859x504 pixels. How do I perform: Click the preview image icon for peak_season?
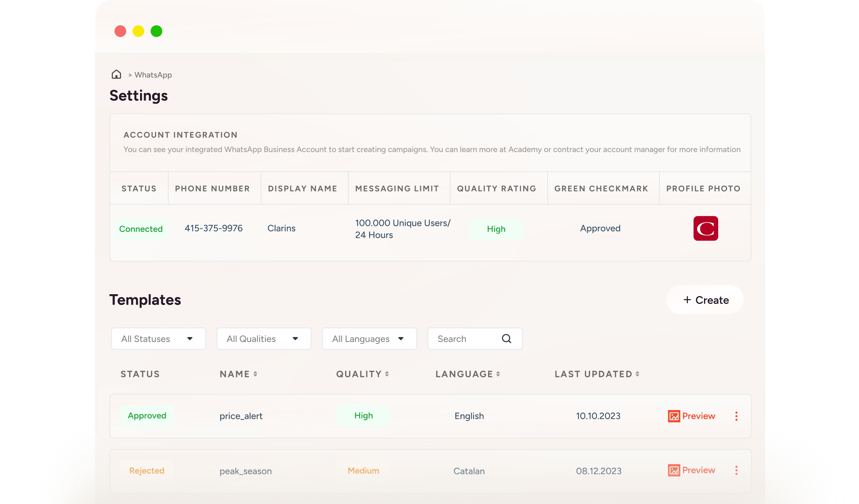674,470
